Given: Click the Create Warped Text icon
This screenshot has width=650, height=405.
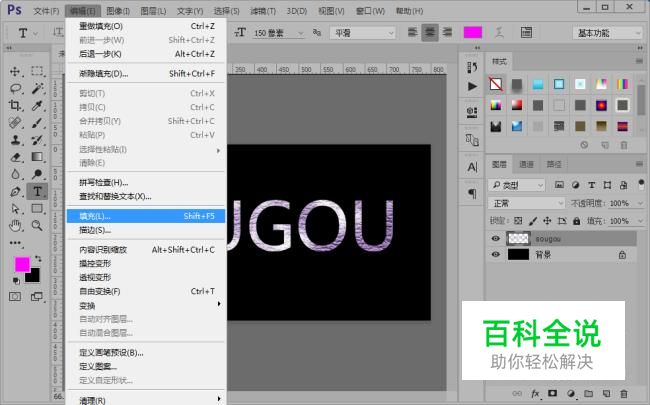Looking at the screenshot, I should click(500, 32).
